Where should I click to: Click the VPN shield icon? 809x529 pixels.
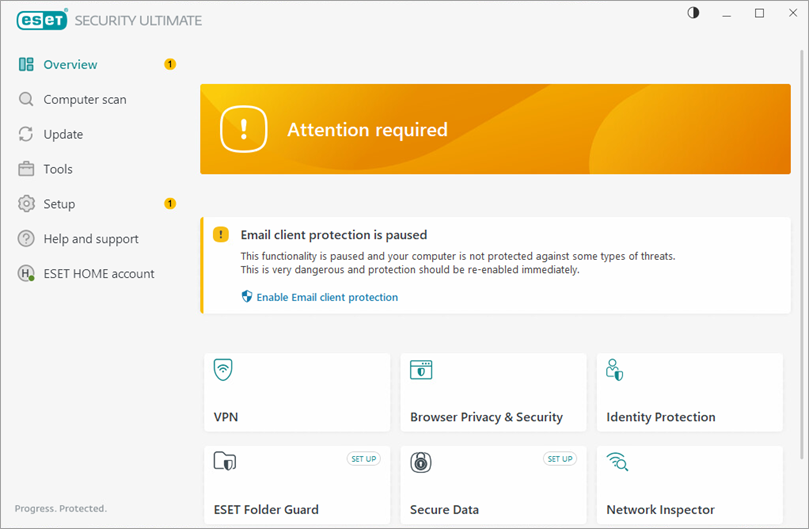pos(223,370)
